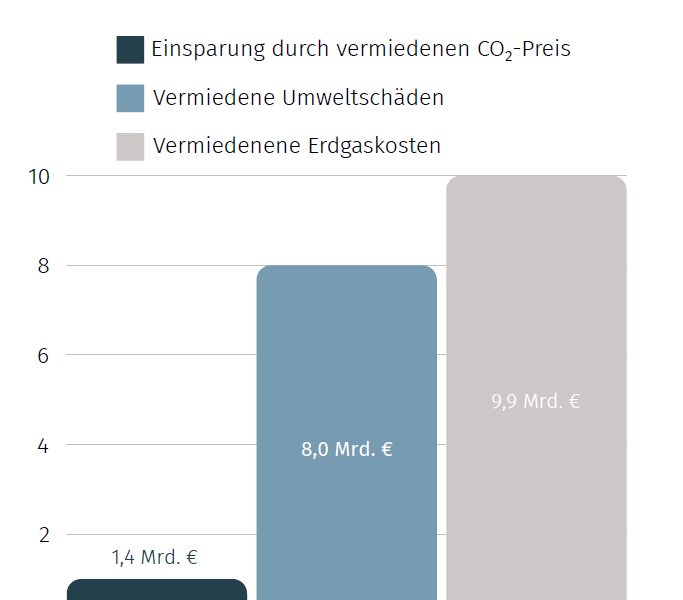Image resolution: width=683 pixels, height=600 pixels.
Task: Select the 'Einsparung durch vermiedenen CO₂-Preis' legend label
Action: point(361,49)
